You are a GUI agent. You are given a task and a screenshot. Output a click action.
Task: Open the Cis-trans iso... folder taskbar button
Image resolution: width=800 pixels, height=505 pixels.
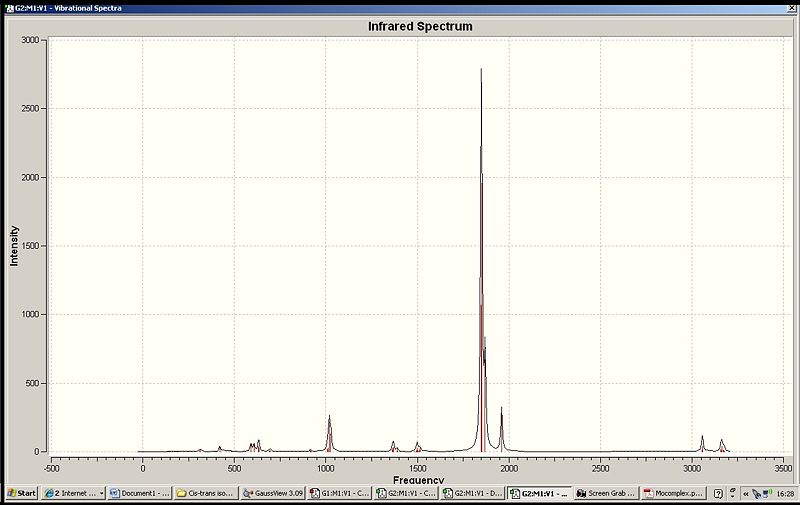(x=206, y=493)
